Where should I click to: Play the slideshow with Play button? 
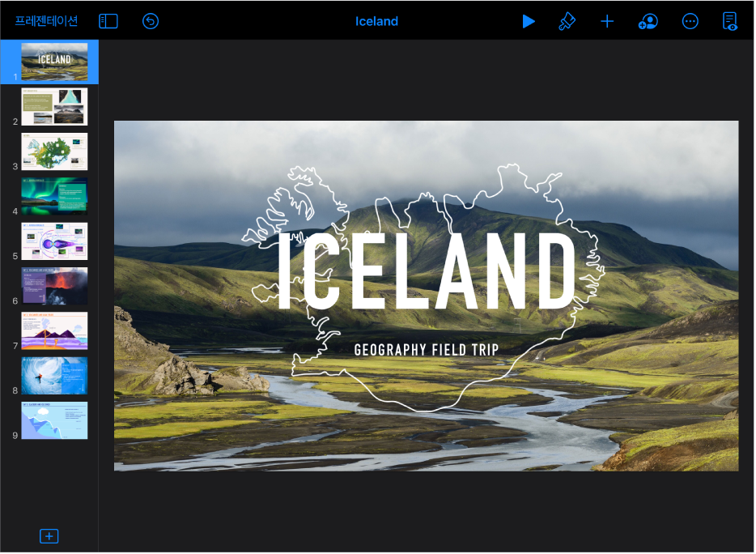click(x=529, y=21)
